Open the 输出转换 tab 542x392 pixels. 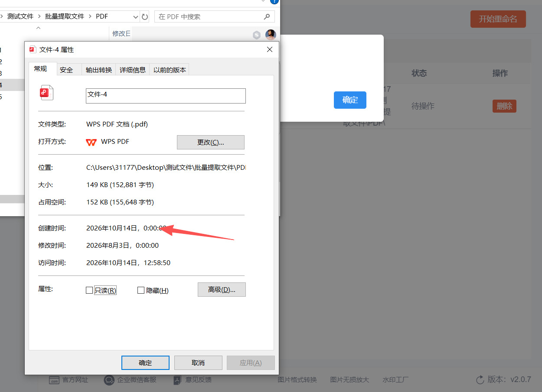click(99, 70)
